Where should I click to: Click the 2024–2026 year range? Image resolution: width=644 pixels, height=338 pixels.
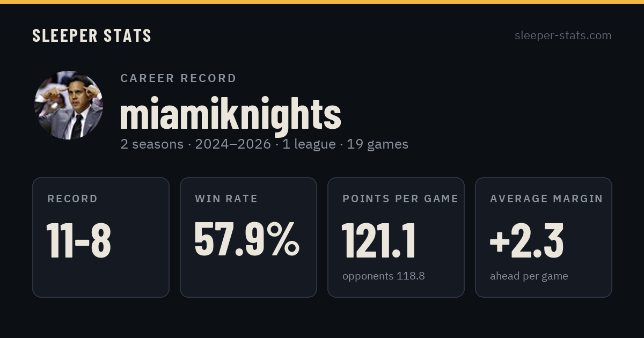pos(233,144)
